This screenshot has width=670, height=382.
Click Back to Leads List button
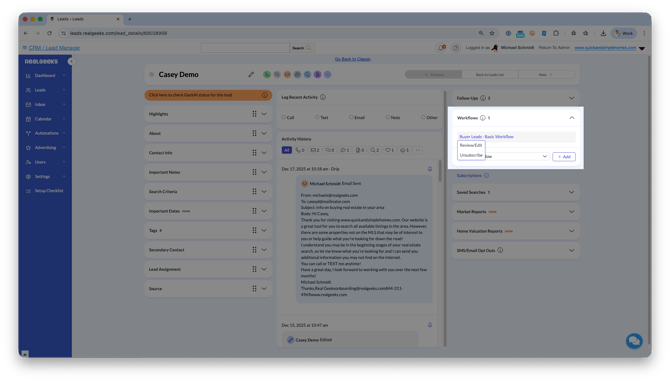(x=490, y=75)
